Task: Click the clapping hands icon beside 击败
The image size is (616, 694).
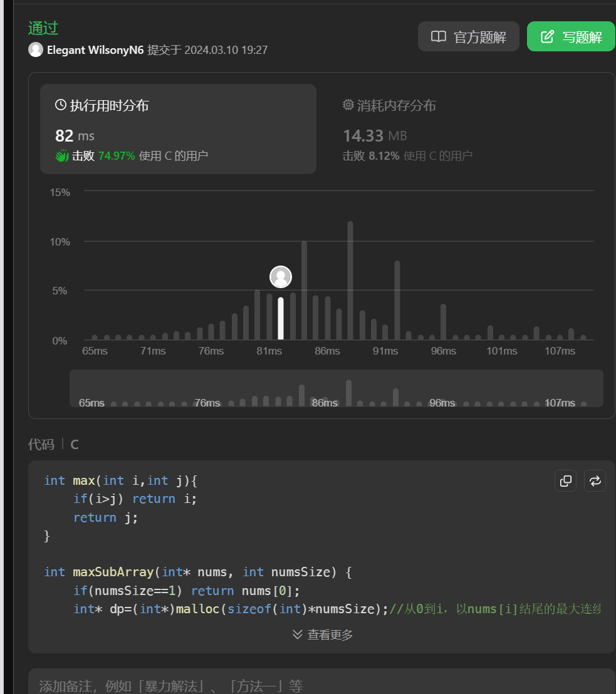Action: [x=61, y=156]
